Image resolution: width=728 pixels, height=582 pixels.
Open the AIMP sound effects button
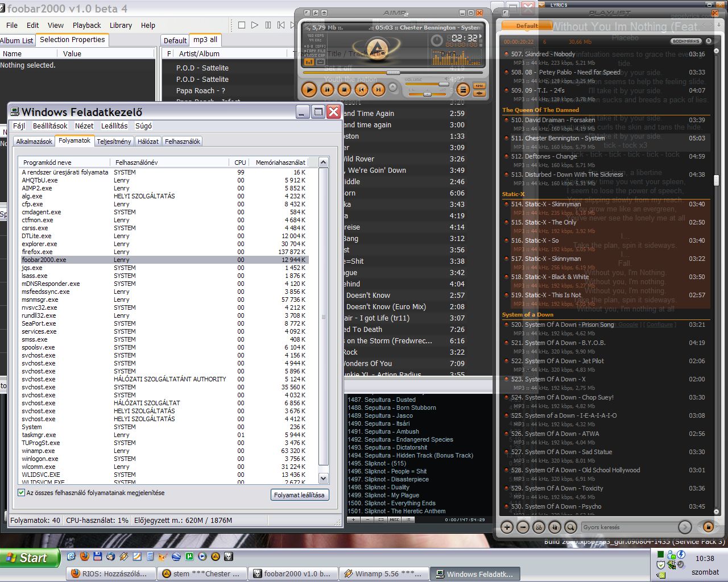(x=479, y=93)
